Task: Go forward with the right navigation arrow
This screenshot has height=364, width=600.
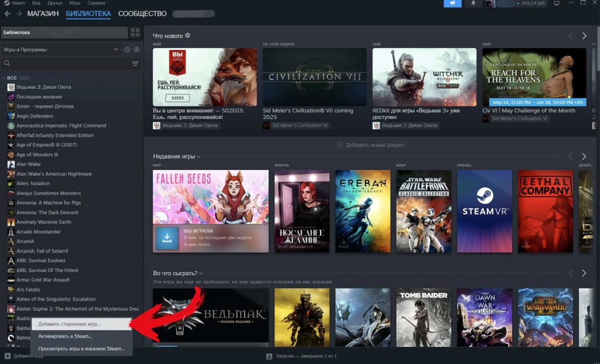Action: tap(18, 14)
